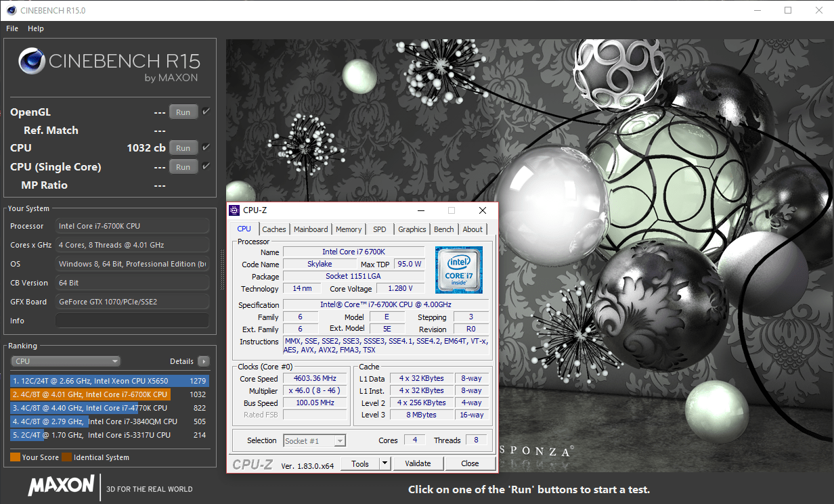The image size is (834, 504).
Task: Click the CPU-Z window title icon
Action: (x=234, y=210)
